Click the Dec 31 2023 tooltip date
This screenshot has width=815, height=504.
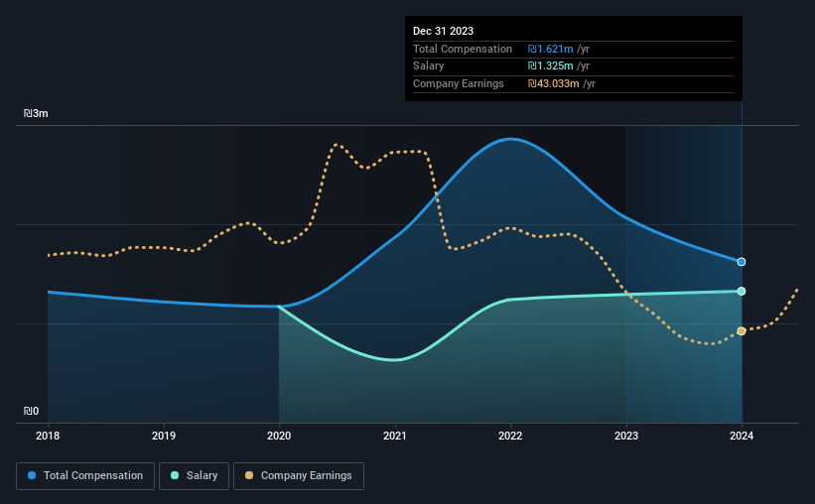(444, 31)
